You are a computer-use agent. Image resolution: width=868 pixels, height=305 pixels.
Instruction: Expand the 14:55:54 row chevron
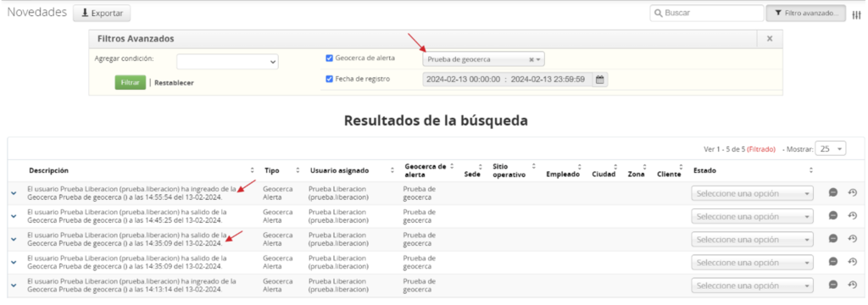(14, 193)
